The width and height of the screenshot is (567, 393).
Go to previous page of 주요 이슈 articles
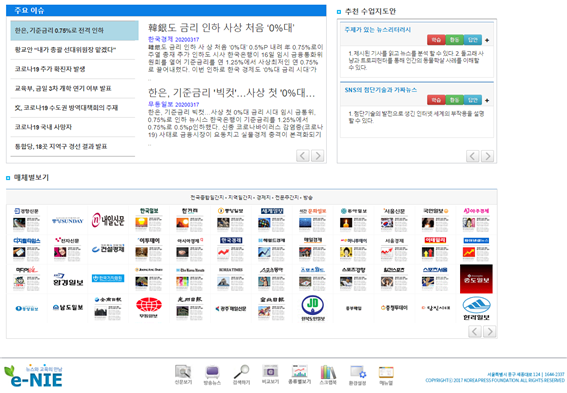point(303,156)
